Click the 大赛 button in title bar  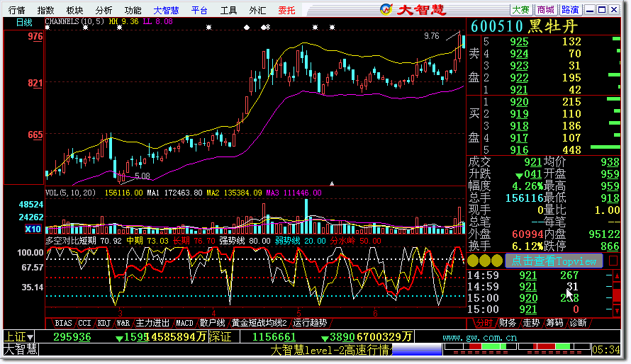coord(521,10)
